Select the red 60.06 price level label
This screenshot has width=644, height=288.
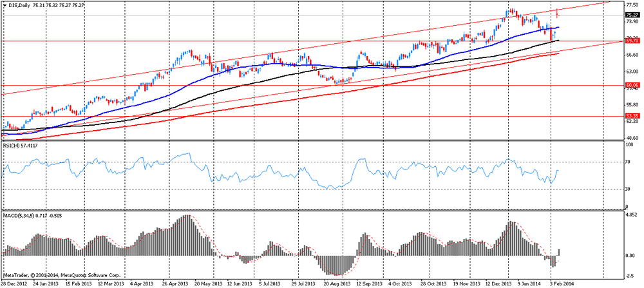(631, 86)
